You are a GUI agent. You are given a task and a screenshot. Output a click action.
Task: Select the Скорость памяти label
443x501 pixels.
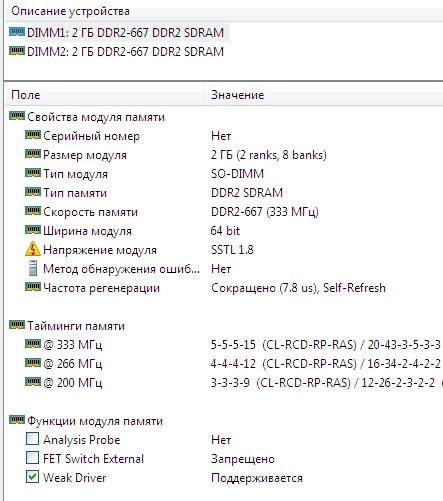[90, 212]
